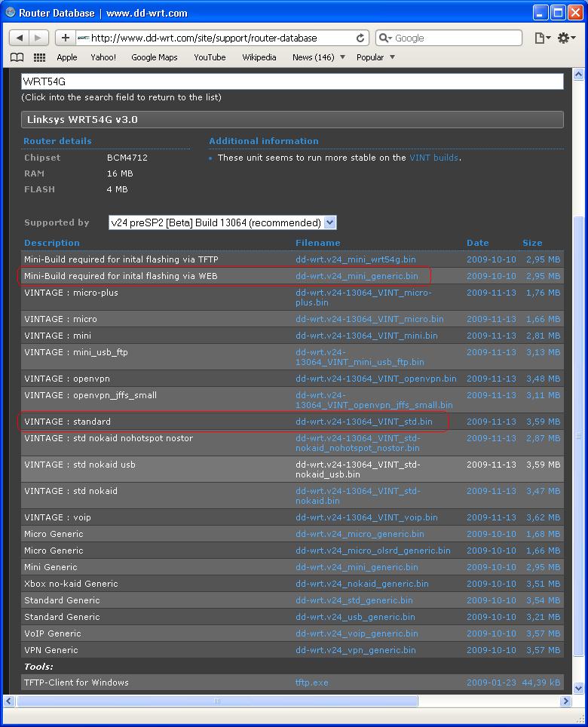
Task: Download dd-wrt.v24_micro_generic.bin
Action: click(360, 534)
